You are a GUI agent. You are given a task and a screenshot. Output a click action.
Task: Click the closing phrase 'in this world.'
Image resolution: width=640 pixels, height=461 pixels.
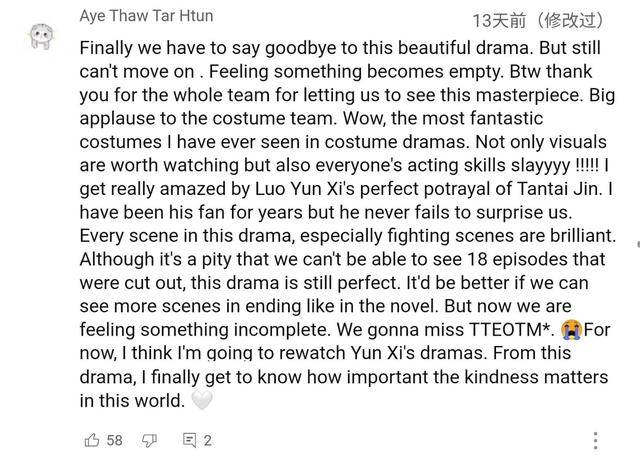pyautogui.click(x=132, y=401)
